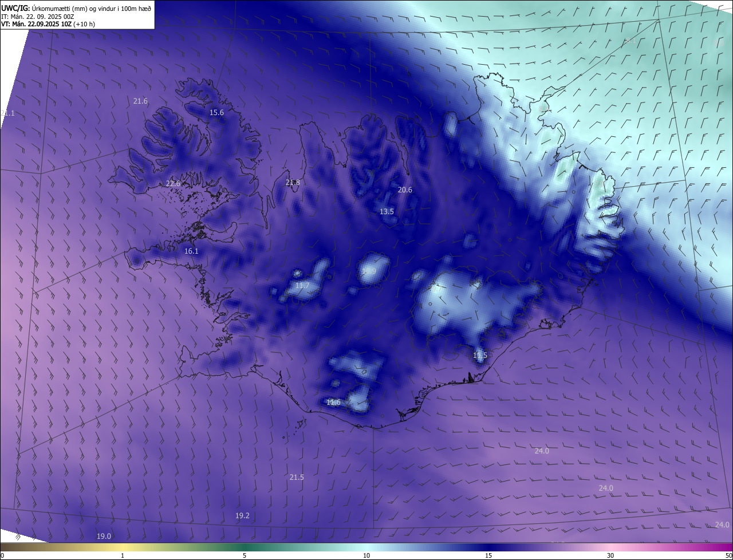
Task: Pick the 11.7 value label
Action: [x=302, y=286]
